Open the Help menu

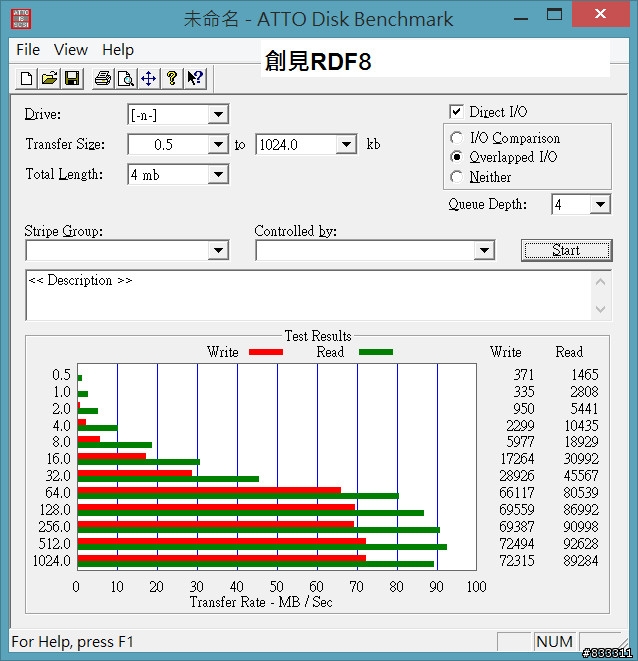click(x=118, y=50)
